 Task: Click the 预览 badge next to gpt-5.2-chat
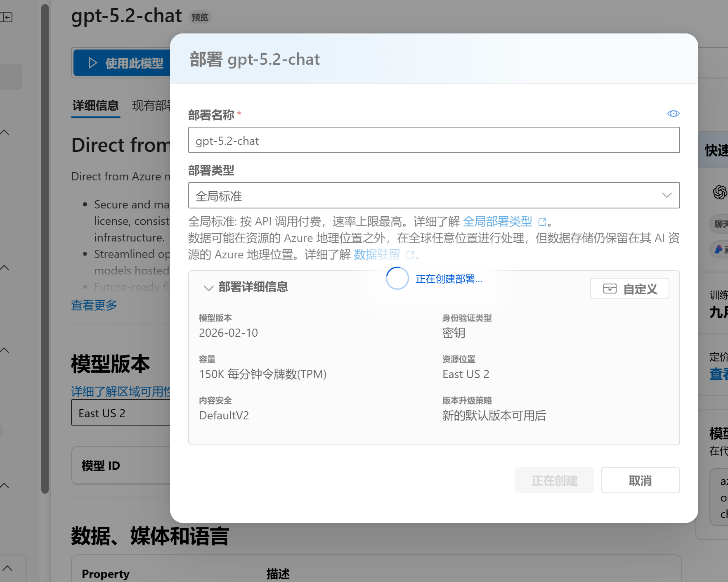(200, 17)
